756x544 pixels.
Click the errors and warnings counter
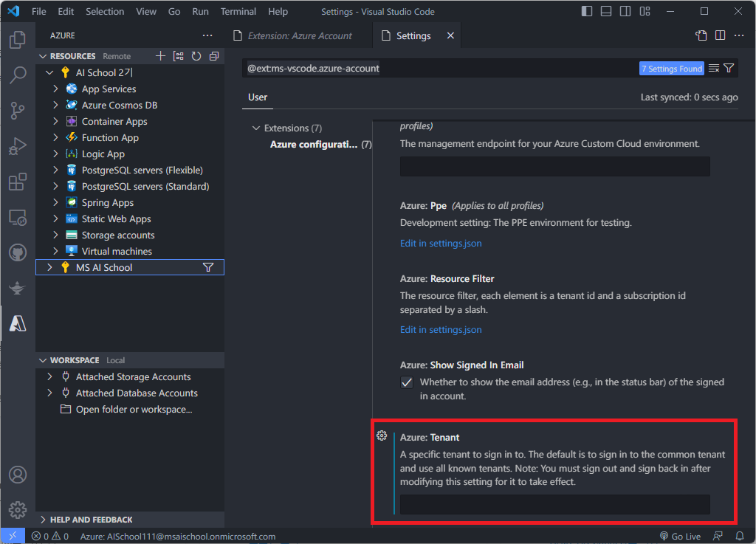pyautogui.click(x=50, y=536)
